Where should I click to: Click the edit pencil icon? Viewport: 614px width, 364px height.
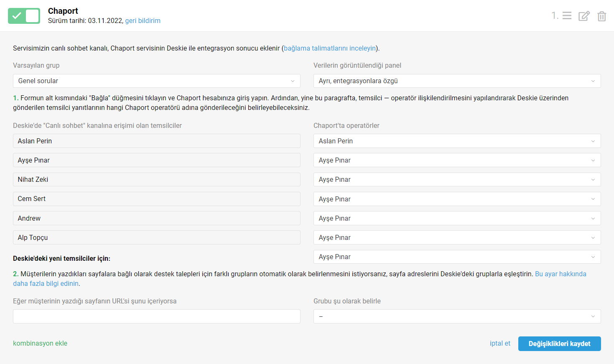point(584,16)
